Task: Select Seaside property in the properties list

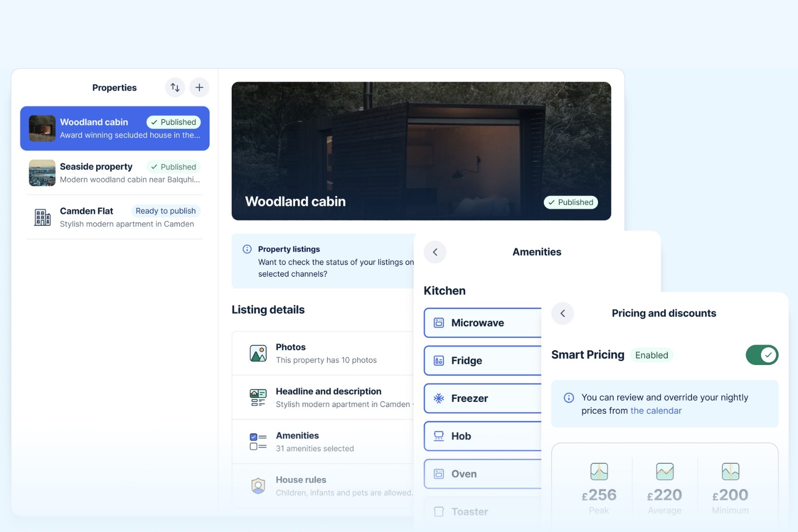Action: (114, 173)
